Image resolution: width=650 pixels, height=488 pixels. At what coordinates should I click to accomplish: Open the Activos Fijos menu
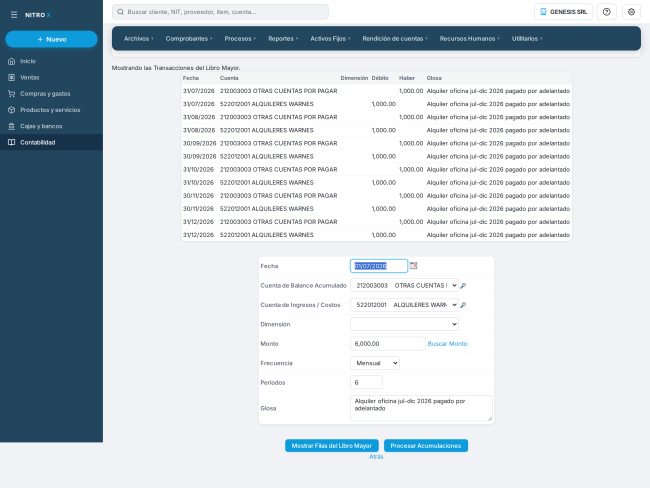tap(330, 39)
